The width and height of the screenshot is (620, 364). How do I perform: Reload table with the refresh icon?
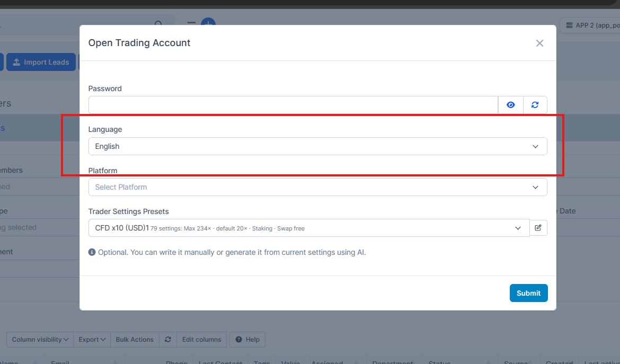(168, 340)
